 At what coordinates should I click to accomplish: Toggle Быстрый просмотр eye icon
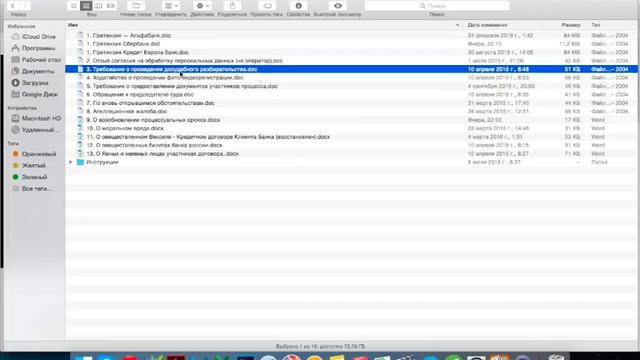338,6
